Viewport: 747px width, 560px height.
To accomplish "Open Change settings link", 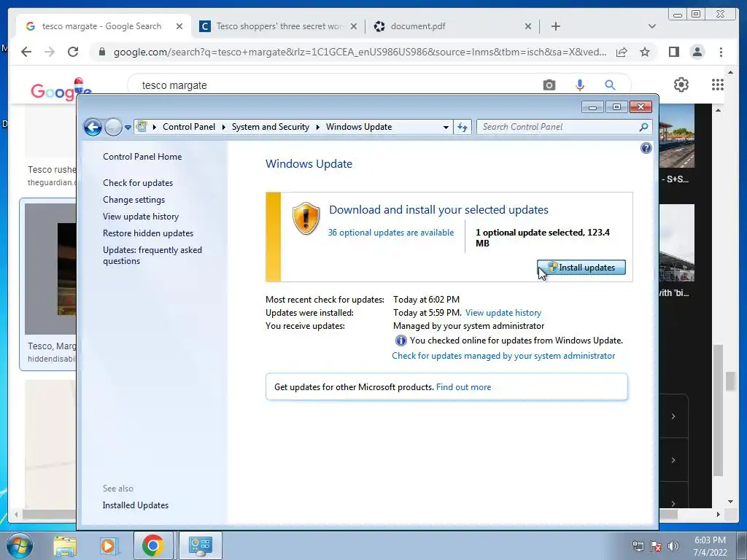I will [134, 200].
